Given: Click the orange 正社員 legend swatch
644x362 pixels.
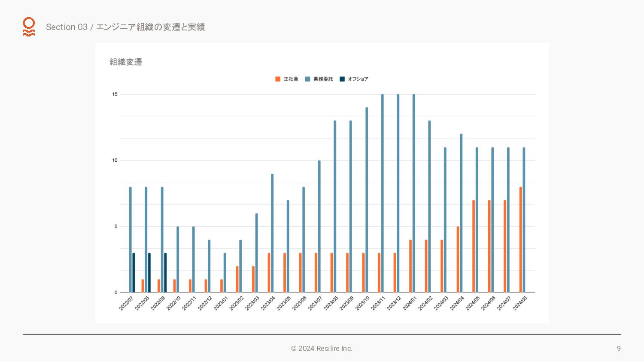Looking at the screenshot, I should tap(278, 79).
